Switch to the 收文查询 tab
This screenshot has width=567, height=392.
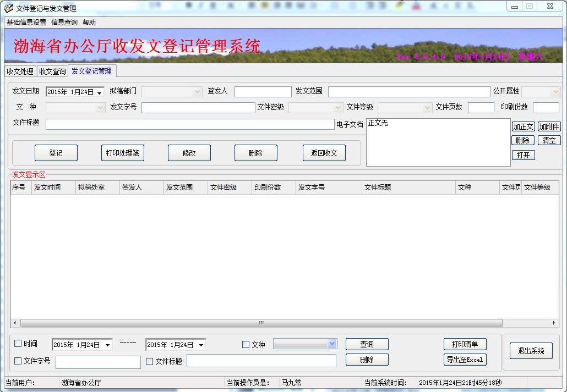tap(52, 71)
